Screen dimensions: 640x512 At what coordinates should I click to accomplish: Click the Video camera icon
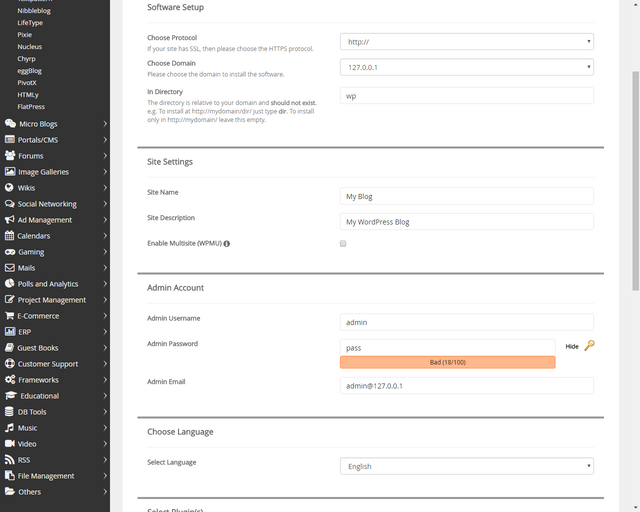point(10,443)
